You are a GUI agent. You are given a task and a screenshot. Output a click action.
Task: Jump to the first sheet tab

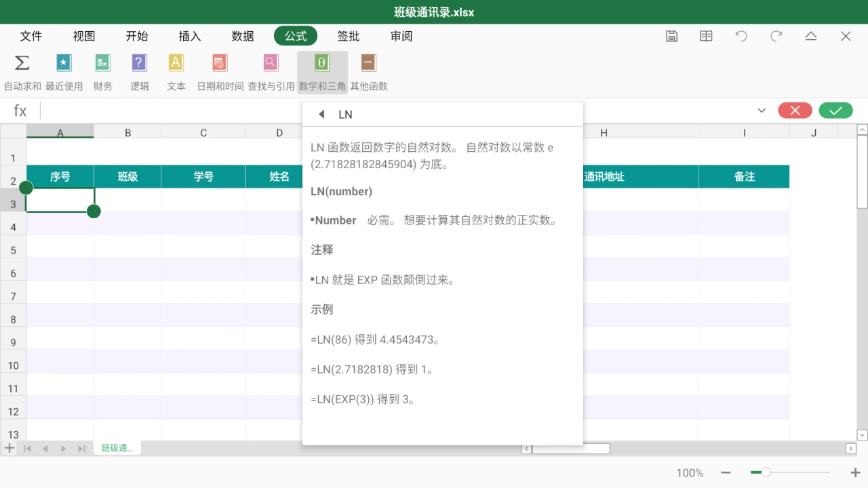(28, 449)
